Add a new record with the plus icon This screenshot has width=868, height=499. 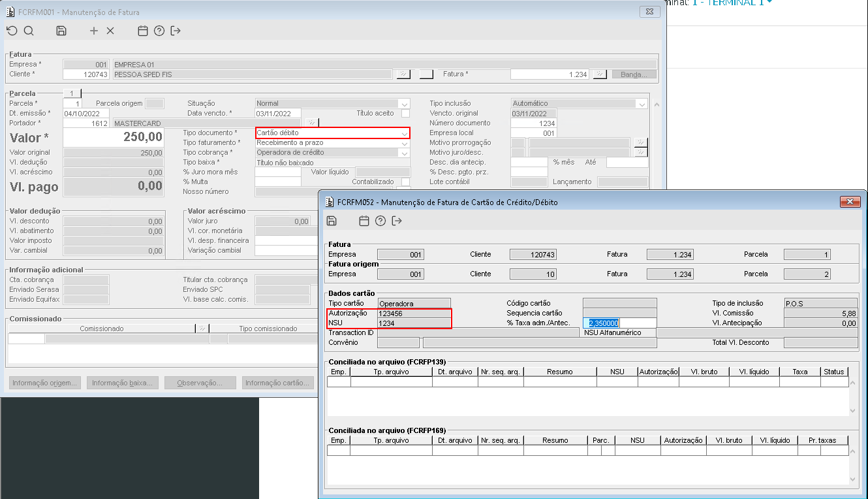click(94, 31)
